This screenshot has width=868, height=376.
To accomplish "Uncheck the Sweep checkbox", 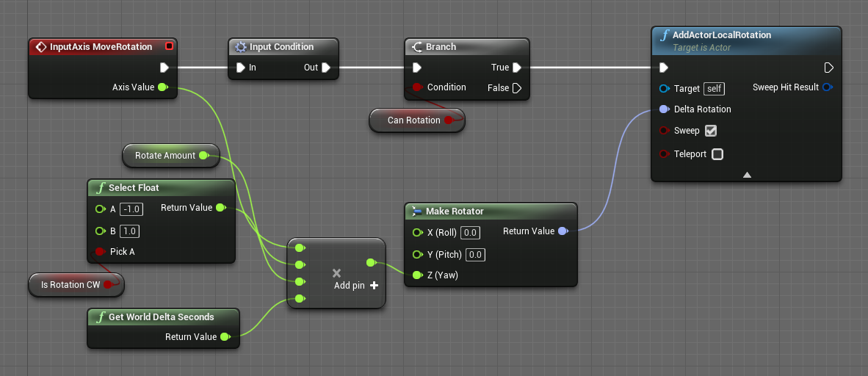I will click(712, 131).
